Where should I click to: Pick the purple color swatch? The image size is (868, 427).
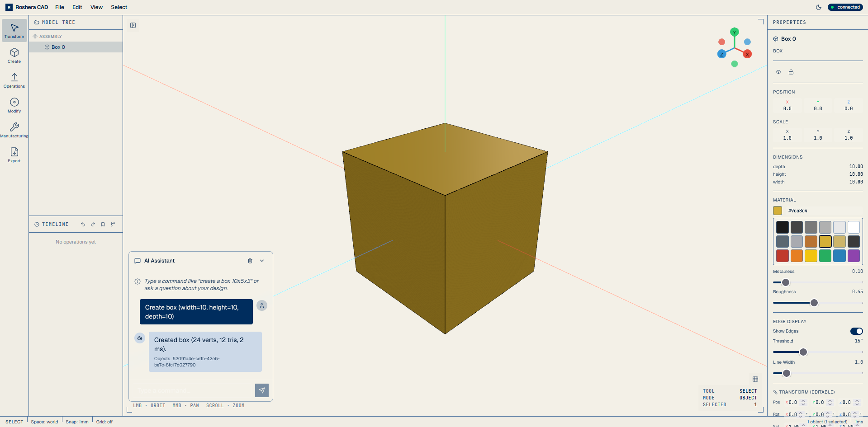(854, 256)
